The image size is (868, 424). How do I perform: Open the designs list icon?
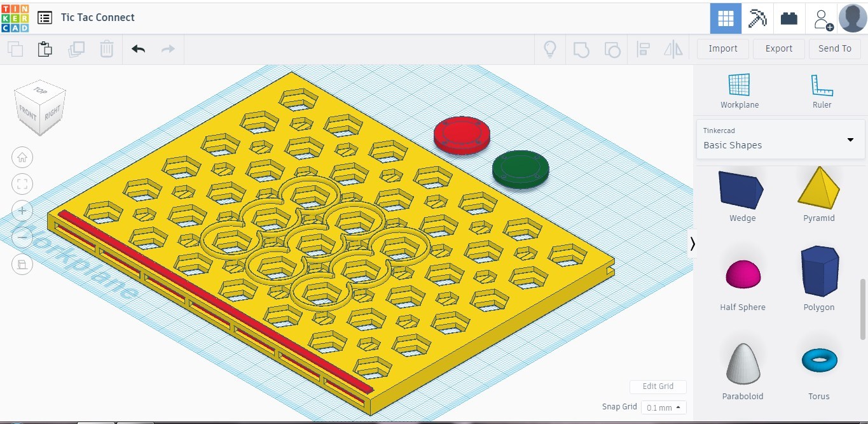(x=45, y=18)
